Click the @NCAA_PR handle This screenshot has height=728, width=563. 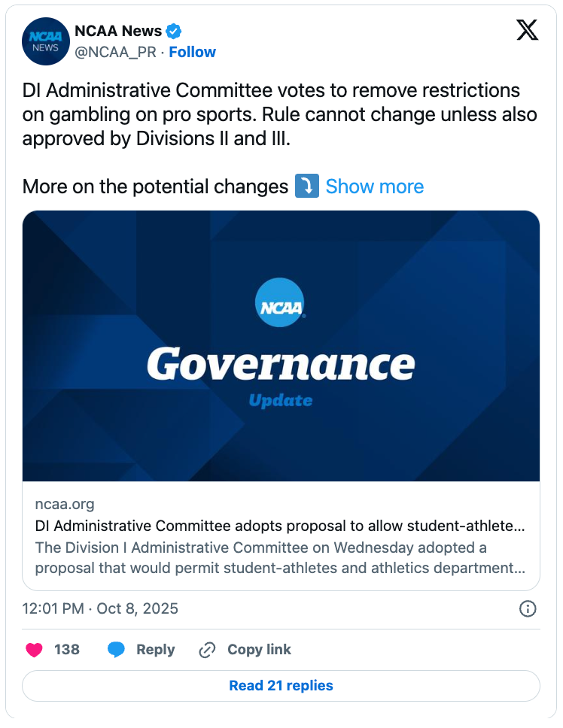pos(117,52)
